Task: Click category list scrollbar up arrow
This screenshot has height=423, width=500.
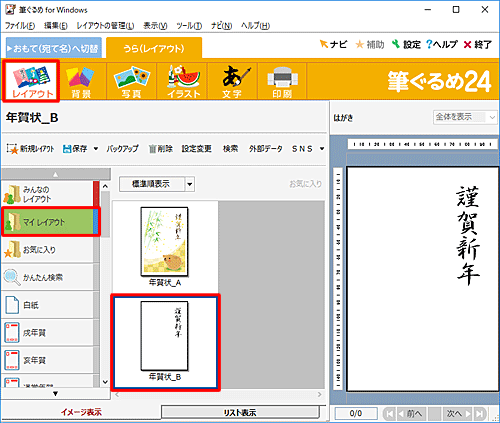Action: click(105, 186)
